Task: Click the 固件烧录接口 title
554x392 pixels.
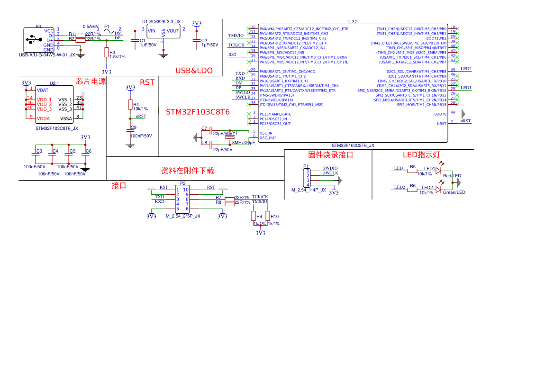Action: point(330,155)
